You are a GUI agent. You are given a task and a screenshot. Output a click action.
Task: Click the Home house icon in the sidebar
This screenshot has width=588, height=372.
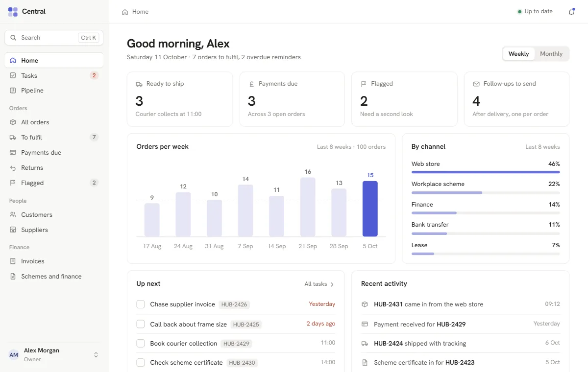click(x=13, y=61)
